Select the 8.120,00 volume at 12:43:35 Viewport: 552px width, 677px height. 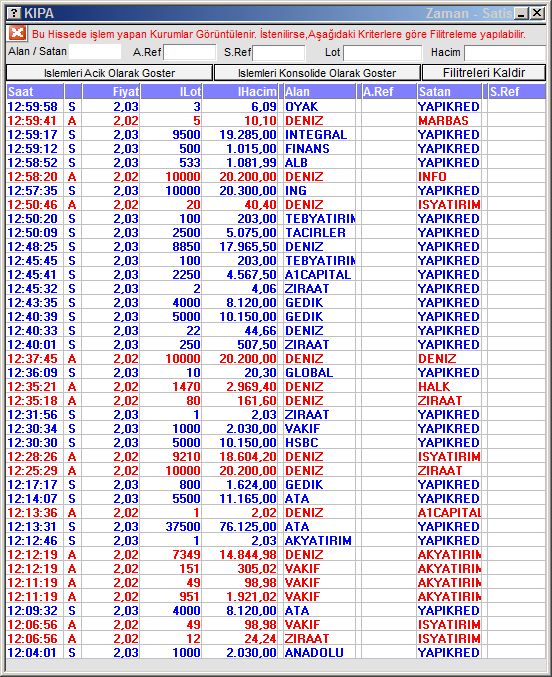[240, 303]
